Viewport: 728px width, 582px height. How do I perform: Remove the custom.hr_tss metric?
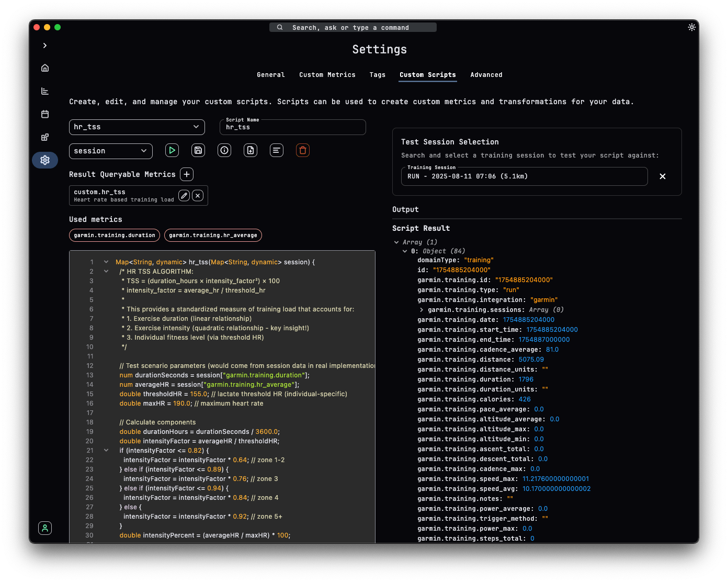coord(197,195)
